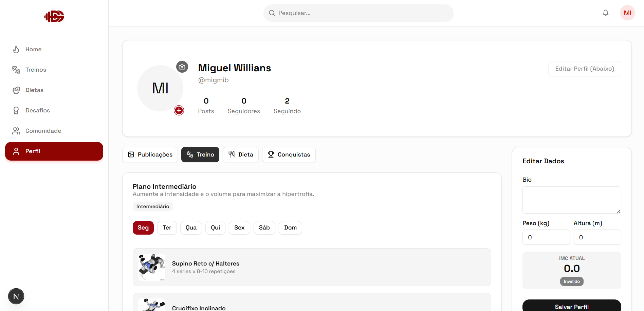Click the plus icon on the avatar
The height and width of the screenshot is (311, 644).
tap(179, 110)
